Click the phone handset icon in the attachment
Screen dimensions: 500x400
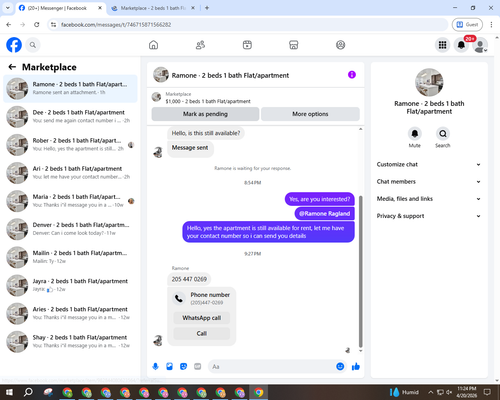pos(179,298)
